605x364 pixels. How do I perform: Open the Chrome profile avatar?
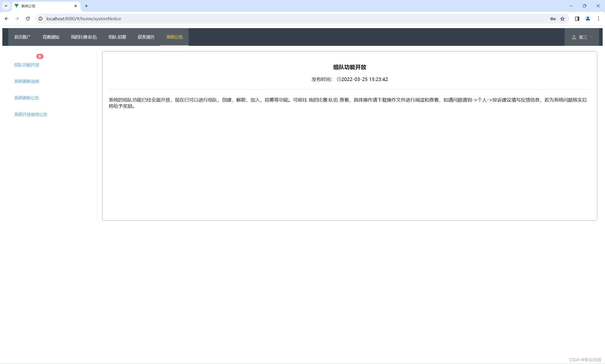[588, 19]
